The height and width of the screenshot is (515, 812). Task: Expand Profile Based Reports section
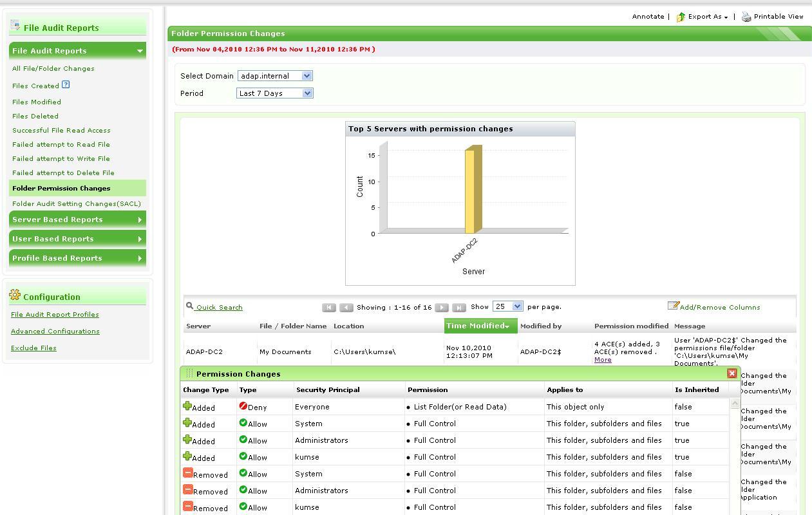[x=77, y=258]
